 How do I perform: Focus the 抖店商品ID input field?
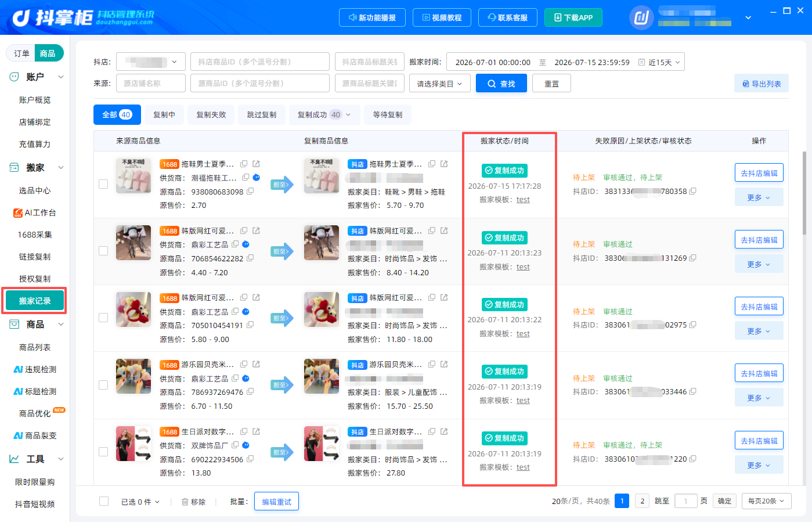click(260, 62)
